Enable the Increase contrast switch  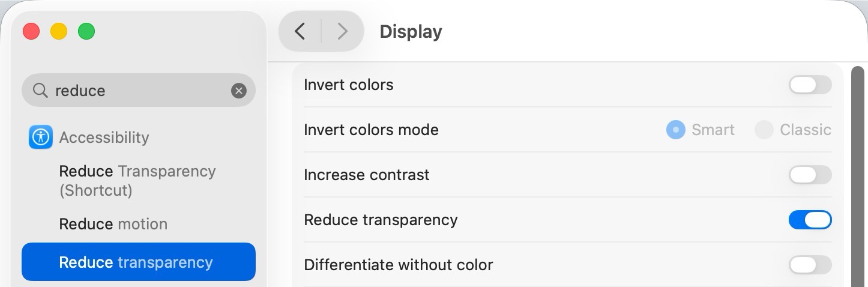click(x=810, y=175)
